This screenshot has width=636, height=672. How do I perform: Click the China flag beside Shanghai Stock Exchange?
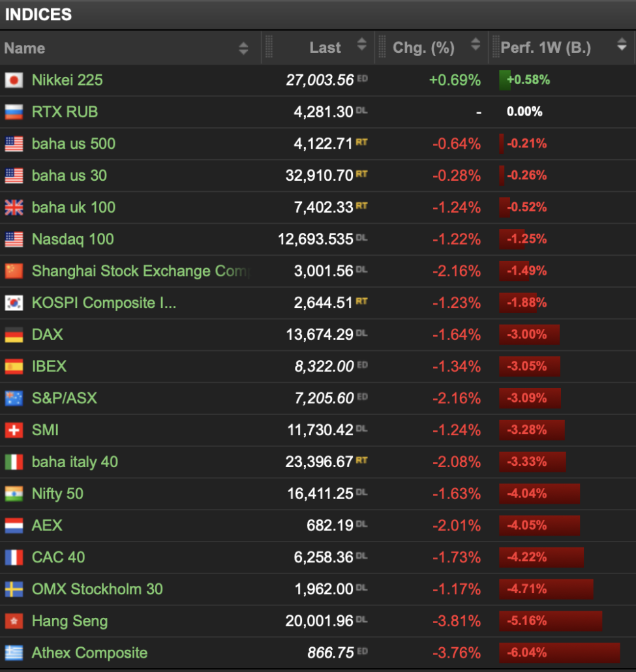click(x=14, y=271)
